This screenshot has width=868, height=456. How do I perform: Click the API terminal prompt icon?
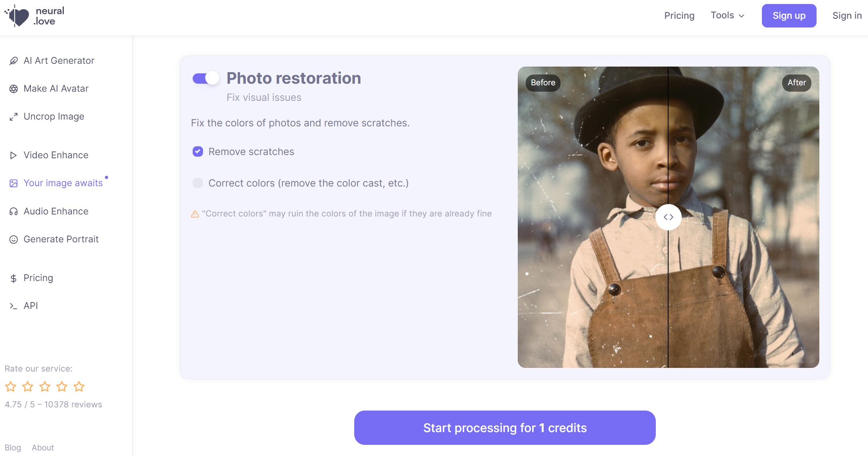14,306
